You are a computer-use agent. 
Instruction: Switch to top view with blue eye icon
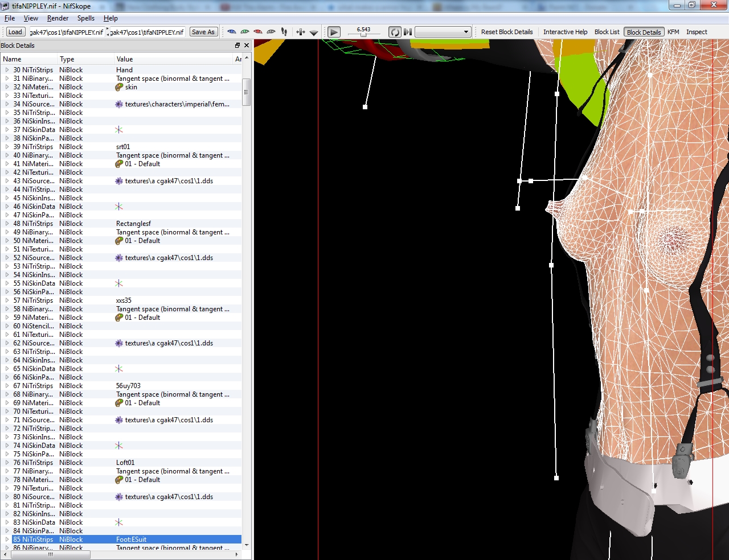(x=231, y=32)
